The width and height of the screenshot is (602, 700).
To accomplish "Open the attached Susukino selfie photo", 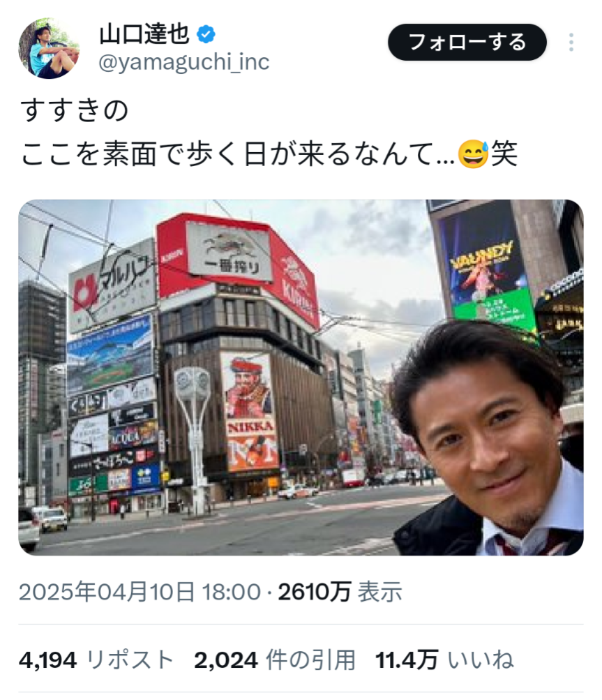I will [x=301, y=378].
